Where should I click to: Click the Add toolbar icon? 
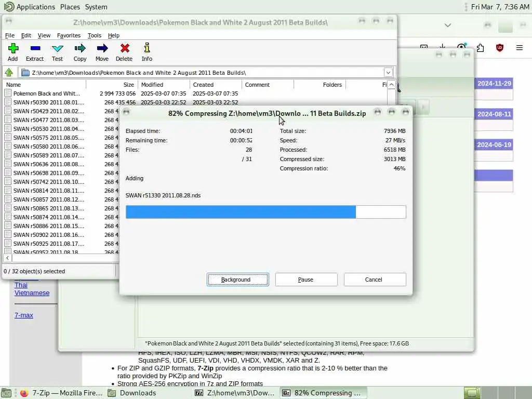[13, 48]
